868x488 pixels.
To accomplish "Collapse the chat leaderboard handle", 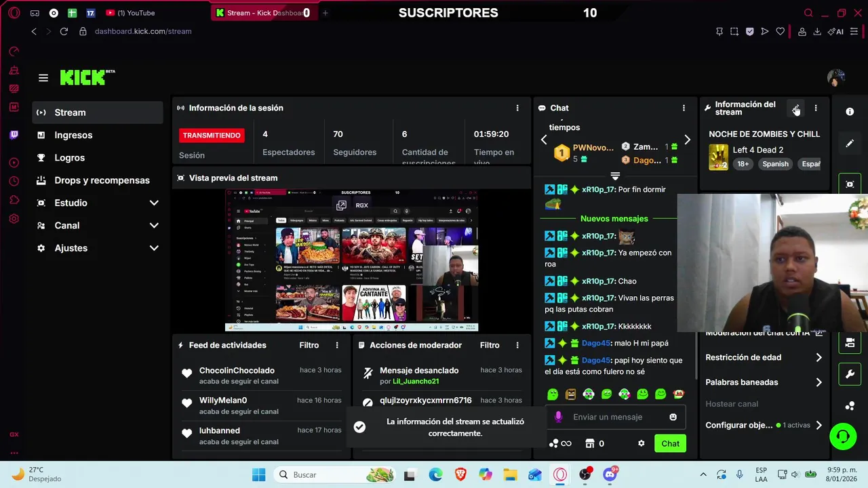I will pyautogui.click(x=615, y=176).
